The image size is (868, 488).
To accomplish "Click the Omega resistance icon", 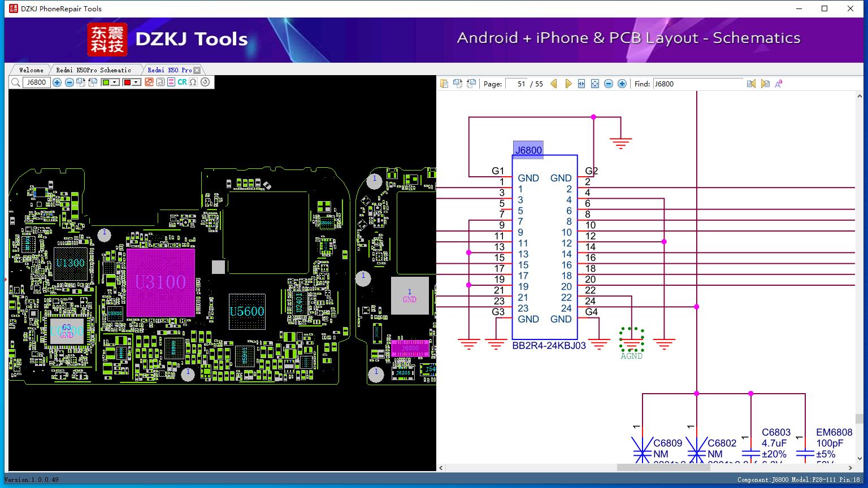I will 193,82.
